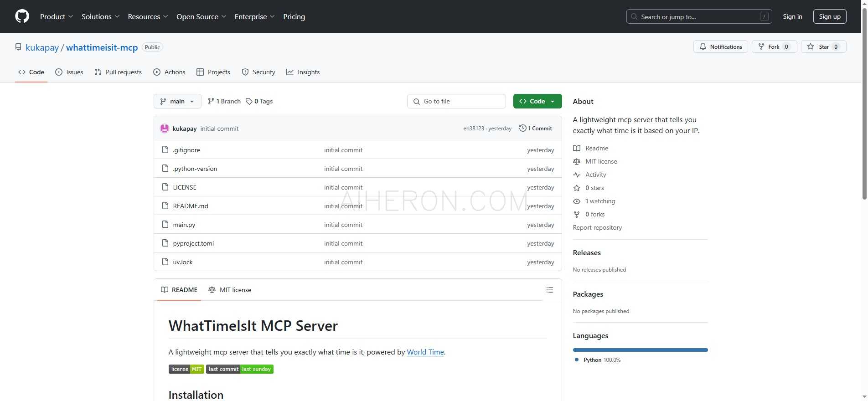Screen dimensions: 868x401
Task: Click the Sign in link
Action: pyautogui.click(x=792, y=16)
